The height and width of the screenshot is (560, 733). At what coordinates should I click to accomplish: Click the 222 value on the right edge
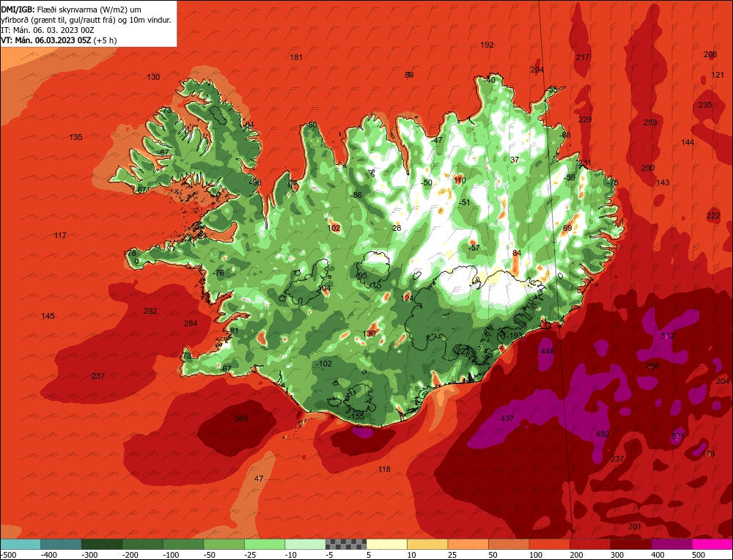tap(713, 215)
